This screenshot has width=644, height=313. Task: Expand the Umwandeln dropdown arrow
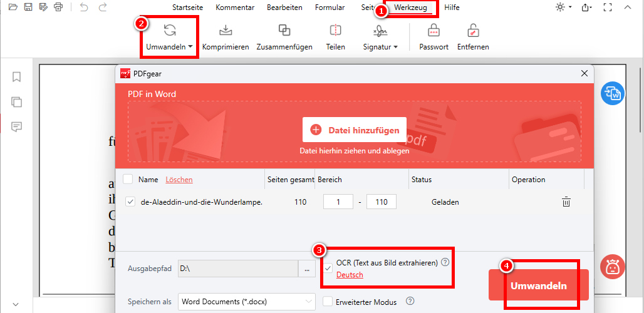point(190,47)
